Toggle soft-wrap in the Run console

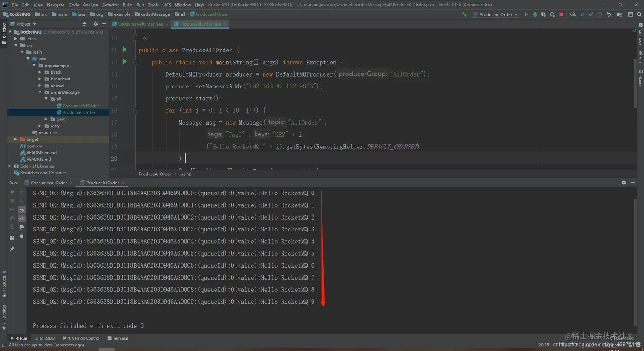22,210
